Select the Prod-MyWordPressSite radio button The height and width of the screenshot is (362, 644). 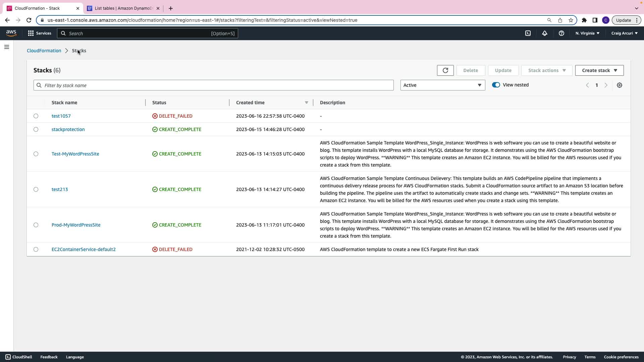click(x=36, y=225)
